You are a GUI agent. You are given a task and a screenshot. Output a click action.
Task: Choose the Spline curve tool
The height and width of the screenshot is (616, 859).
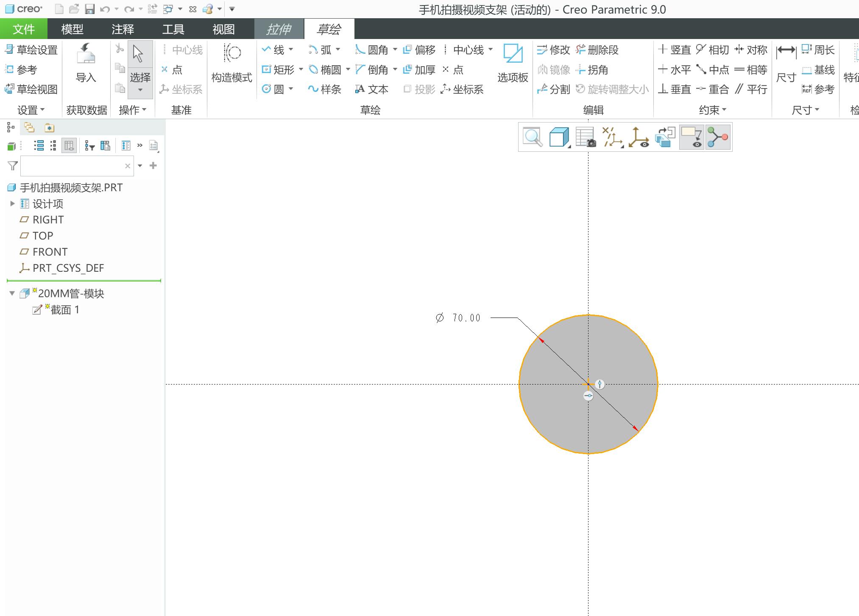325,89
